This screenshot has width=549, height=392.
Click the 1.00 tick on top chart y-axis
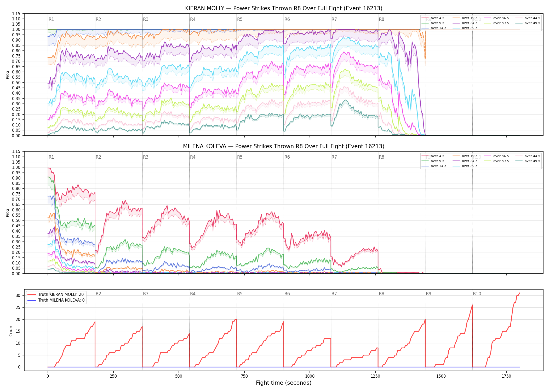point(16,30)
